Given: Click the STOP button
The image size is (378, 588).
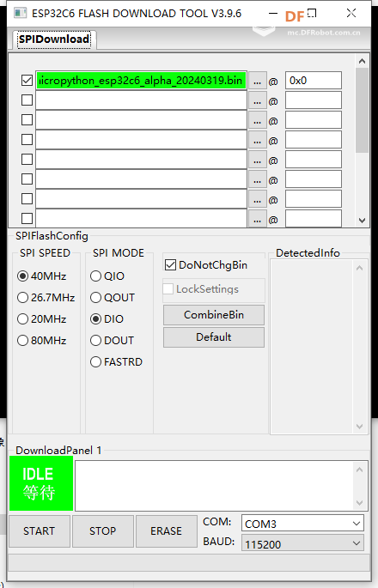Looking at the screenshot, I should coord(103,531).
